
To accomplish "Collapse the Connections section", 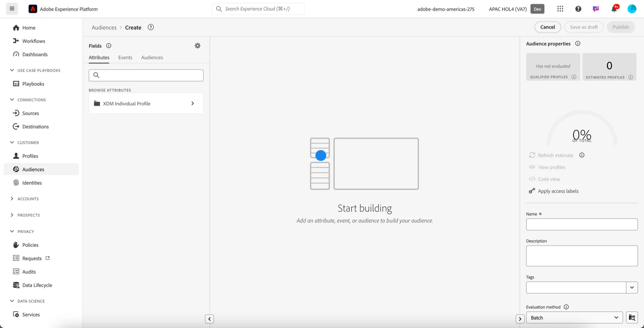I will coord(12,100).
